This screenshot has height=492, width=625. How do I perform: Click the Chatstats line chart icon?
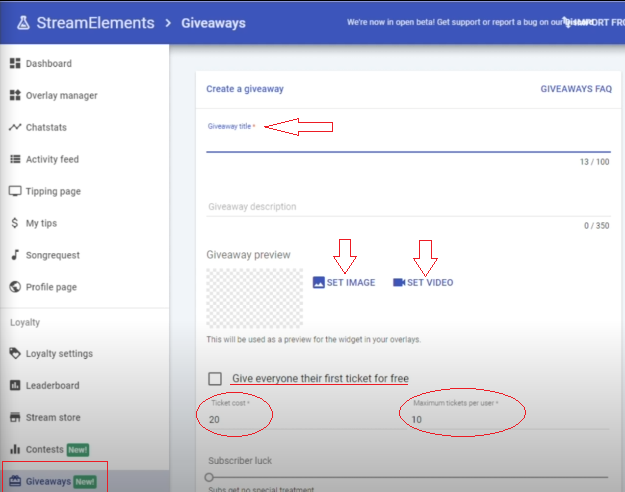coord(15,127)
